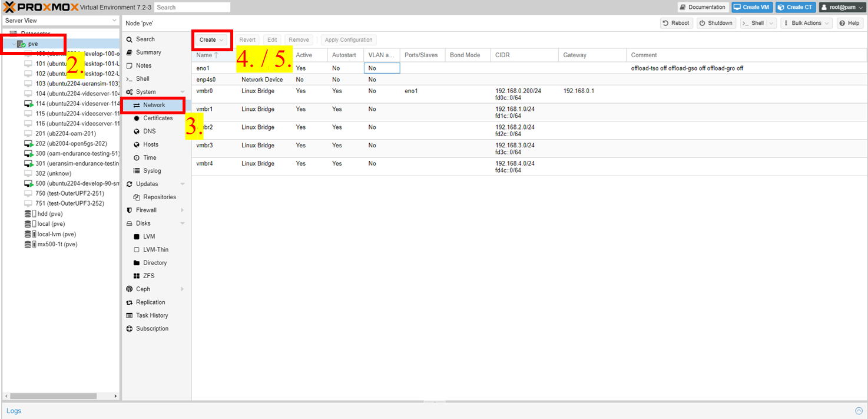
Task: Open the Hosts settings
Action: coord(151,144)
